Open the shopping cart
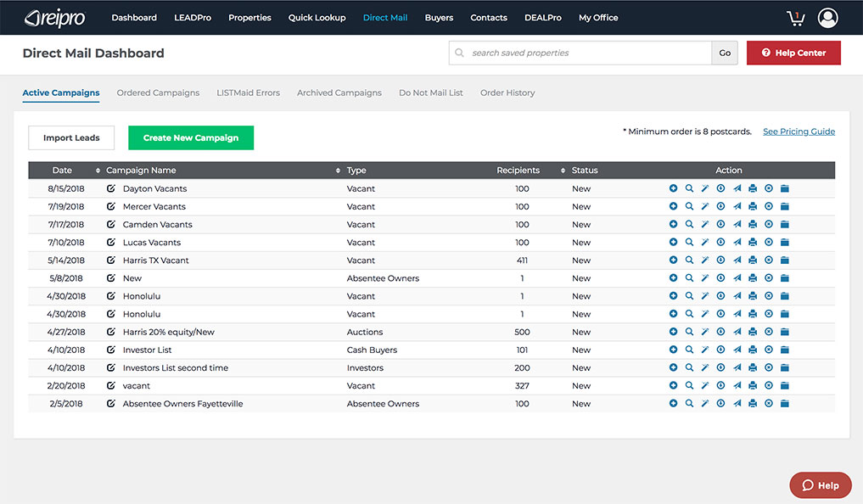This screenshot has width=863, height=504. pyautogui.click(x=795, y=18)
